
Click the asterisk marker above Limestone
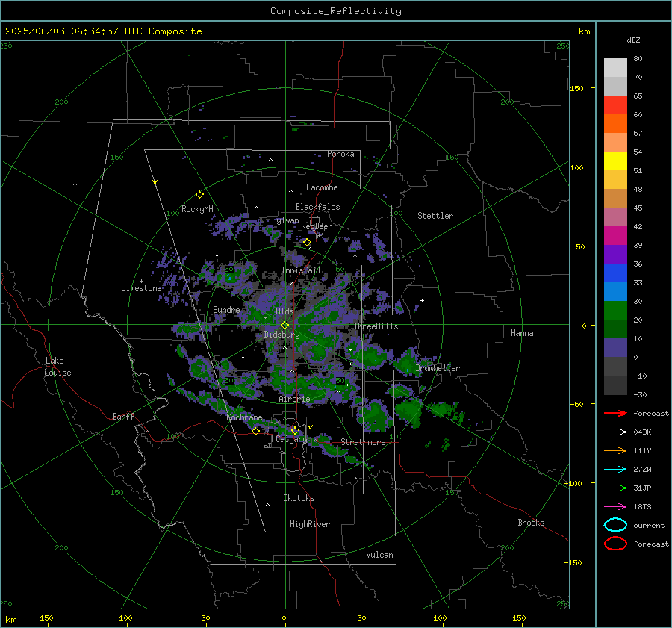click(141, 282)
